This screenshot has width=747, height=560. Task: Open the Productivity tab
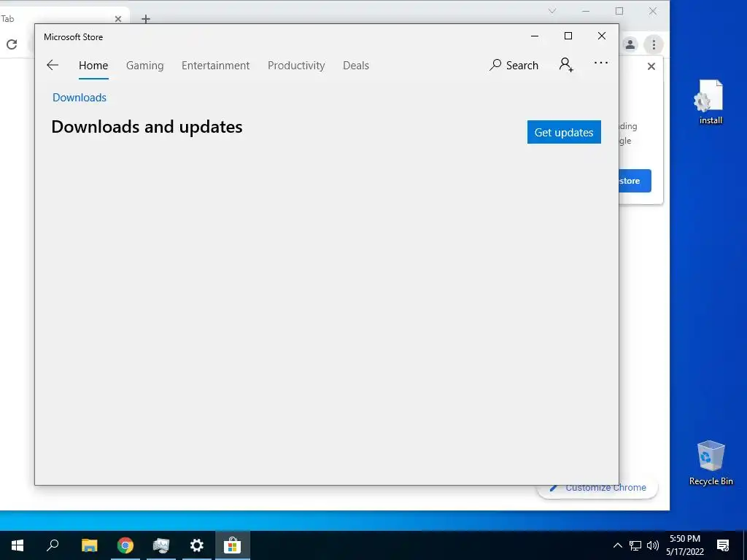[296, 66]
